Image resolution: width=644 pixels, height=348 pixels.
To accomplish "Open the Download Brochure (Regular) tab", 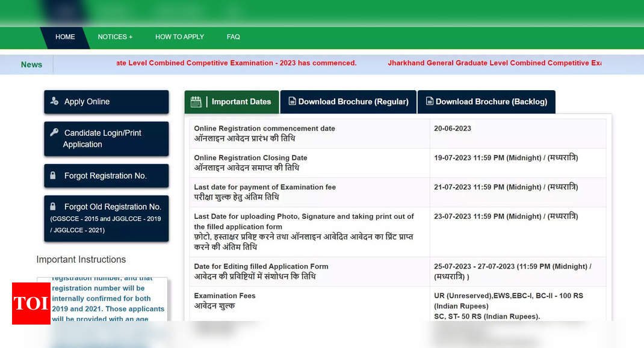I will [x=348, y=102].
